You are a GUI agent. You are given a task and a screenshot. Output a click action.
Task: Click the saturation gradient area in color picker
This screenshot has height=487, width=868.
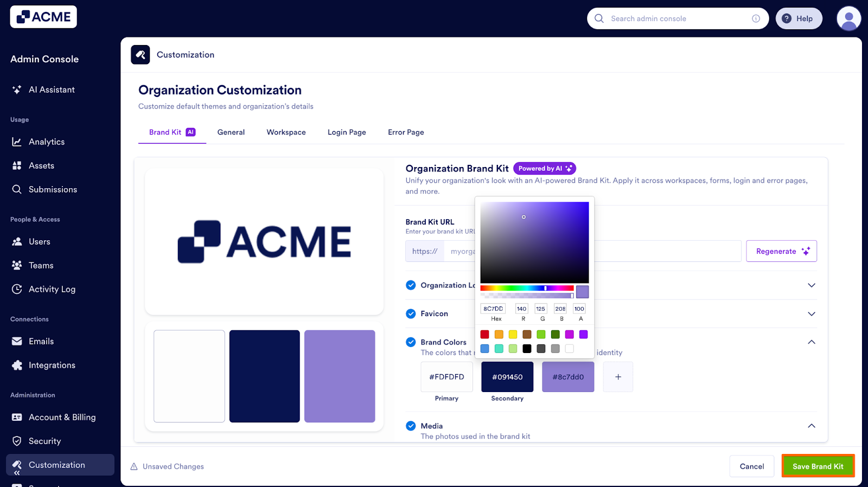point(534,242)
